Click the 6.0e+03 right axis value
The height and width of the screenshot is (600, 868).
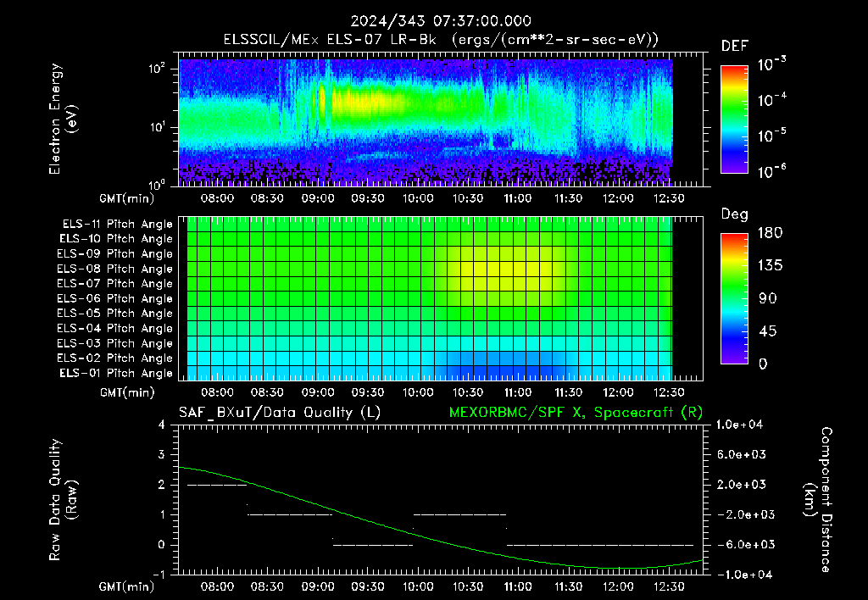(x=742, y=454)
